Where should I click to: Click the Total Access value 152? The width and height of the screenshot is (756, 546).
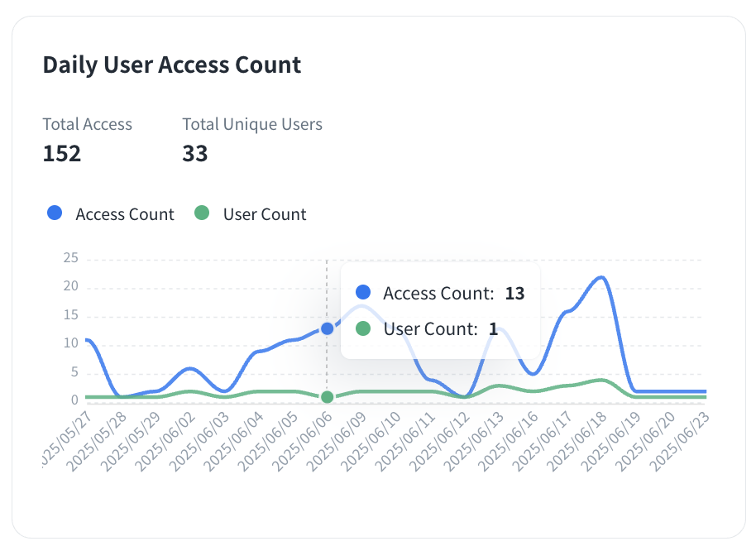[62, 153]
